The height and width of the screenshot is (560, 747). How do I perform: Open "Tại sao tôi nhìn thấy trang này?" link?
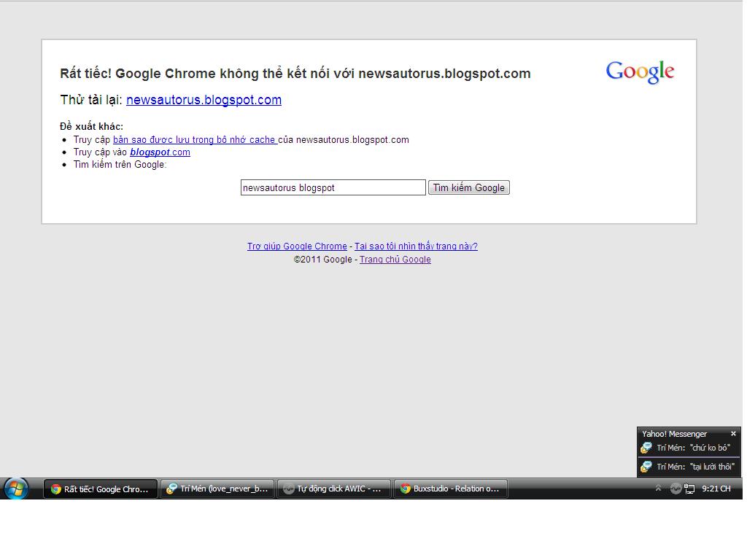[x=416, y=246]
